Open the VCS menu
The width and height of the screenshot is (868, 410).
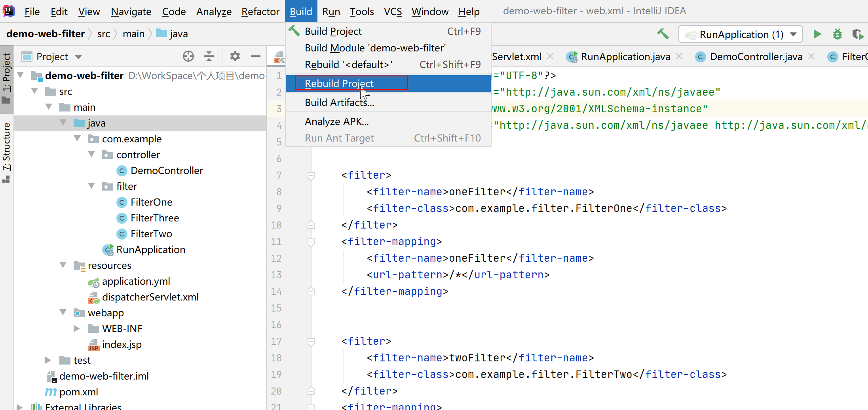(x=393, y=11)
